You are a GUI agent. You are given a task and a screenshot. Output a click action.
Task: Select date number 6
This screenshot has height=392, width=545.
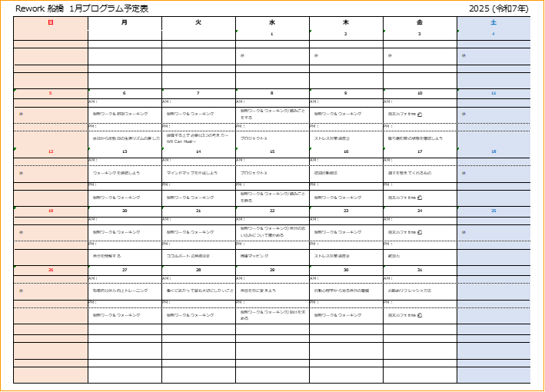pos(124,93)
